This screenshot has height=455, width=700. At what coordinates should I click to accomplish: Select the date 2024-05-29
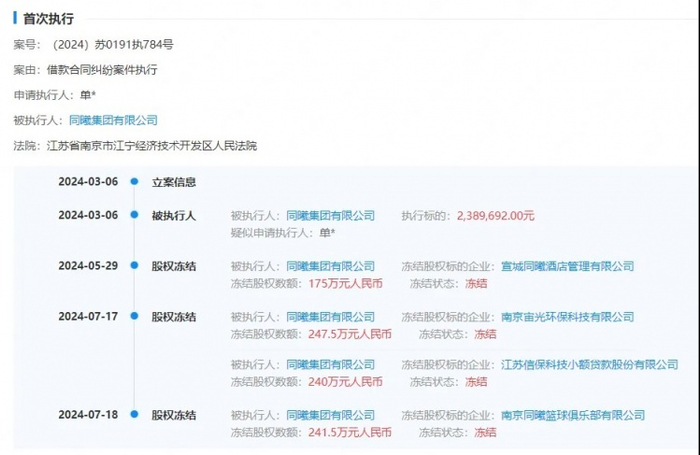[x=88, y=266]
